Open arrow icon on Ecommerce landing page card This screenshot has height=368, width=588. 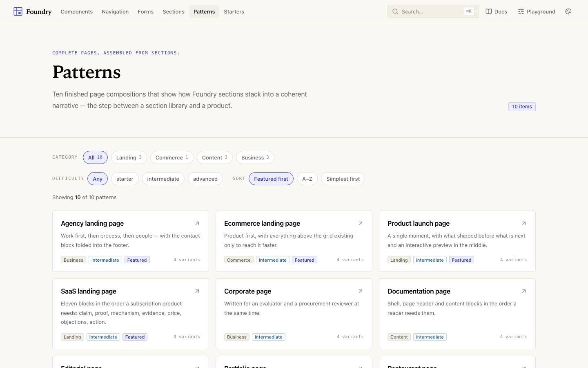361,223
